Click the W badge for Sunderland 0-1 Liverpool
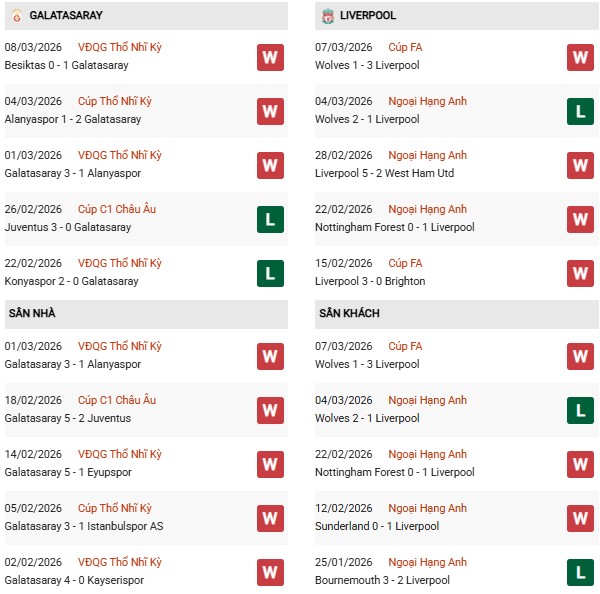Image resolution: width=600 pixels, height=594 pixels. [x=580, y=518]
